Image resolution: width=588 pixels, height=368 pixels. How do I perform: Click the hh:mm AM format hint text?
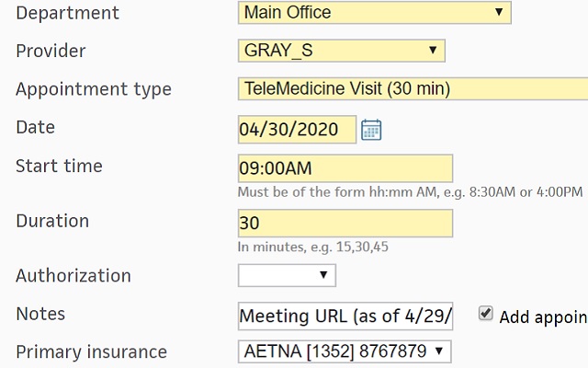pos(410,192)
